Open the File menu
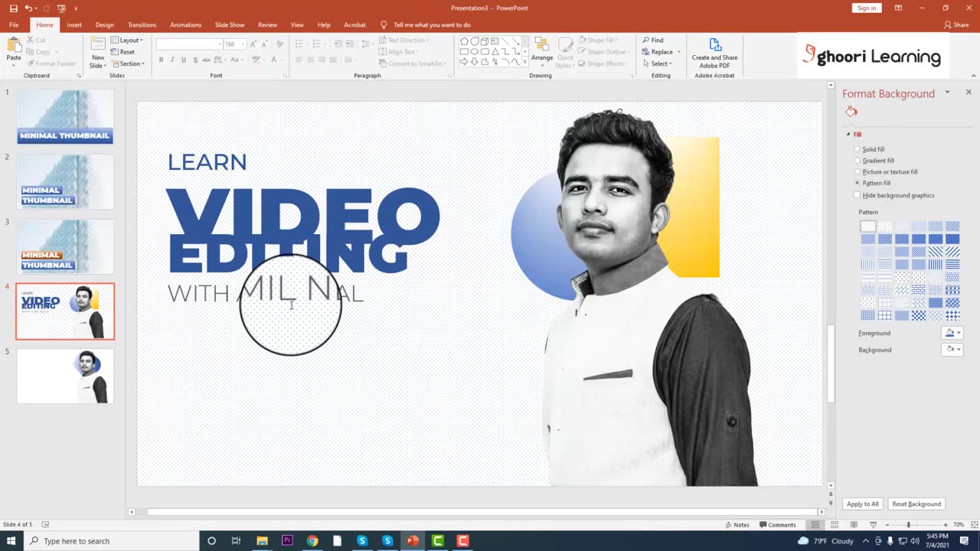This screenshot has width=980, height=551. point(14,24)
